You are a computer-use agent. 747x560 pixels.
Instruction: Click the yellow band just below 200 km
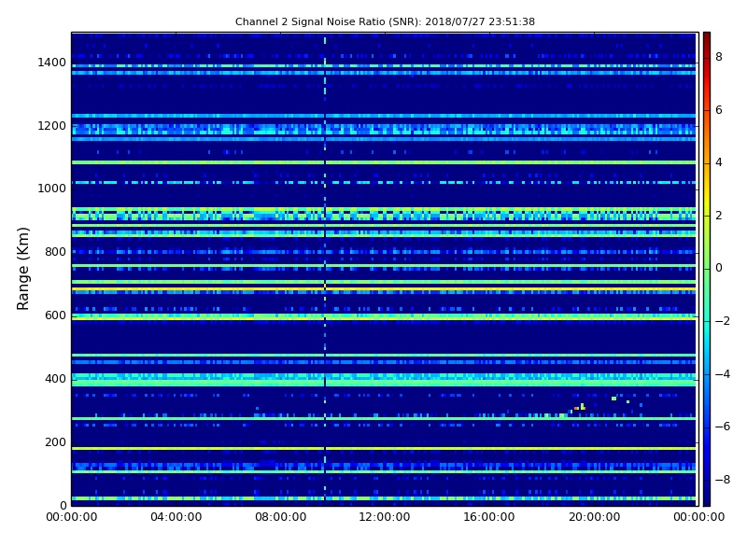point(384,449)
